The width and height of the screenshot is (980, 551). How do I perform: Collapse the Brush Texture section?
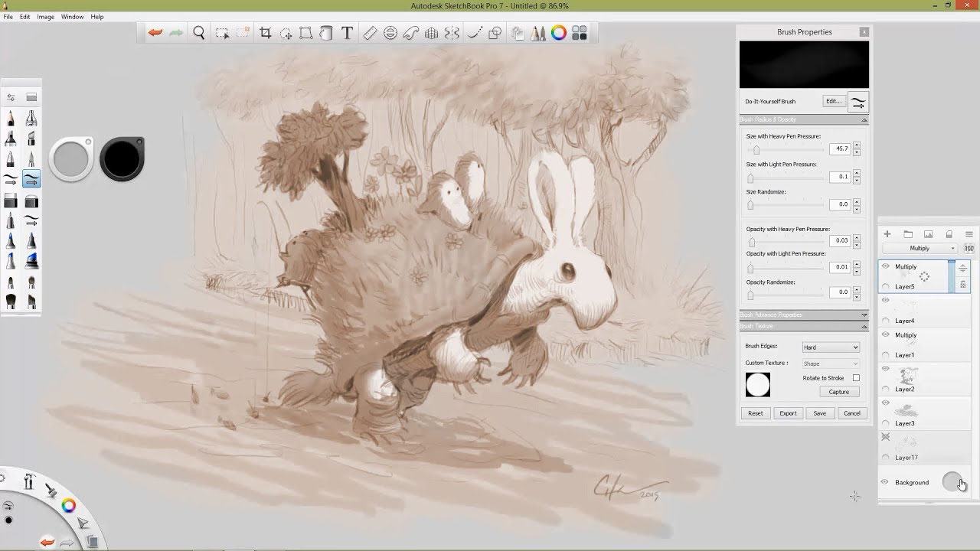pos(864,327)
